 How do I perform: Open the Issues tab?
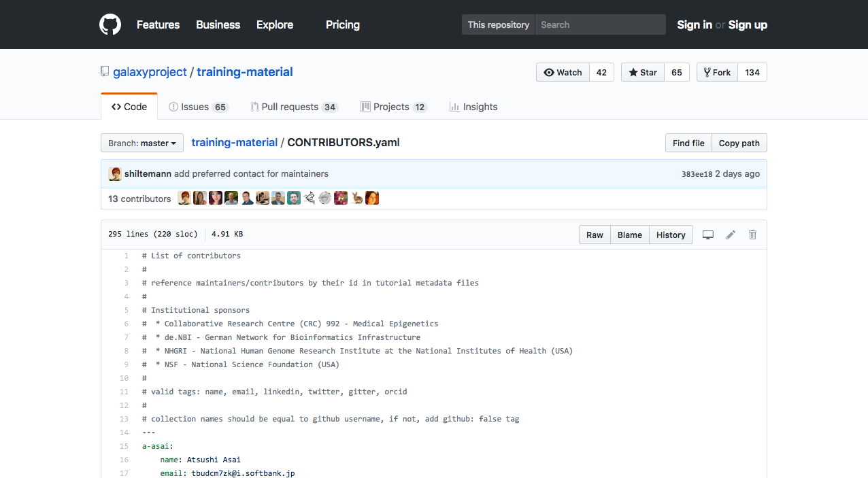(199, 107)
